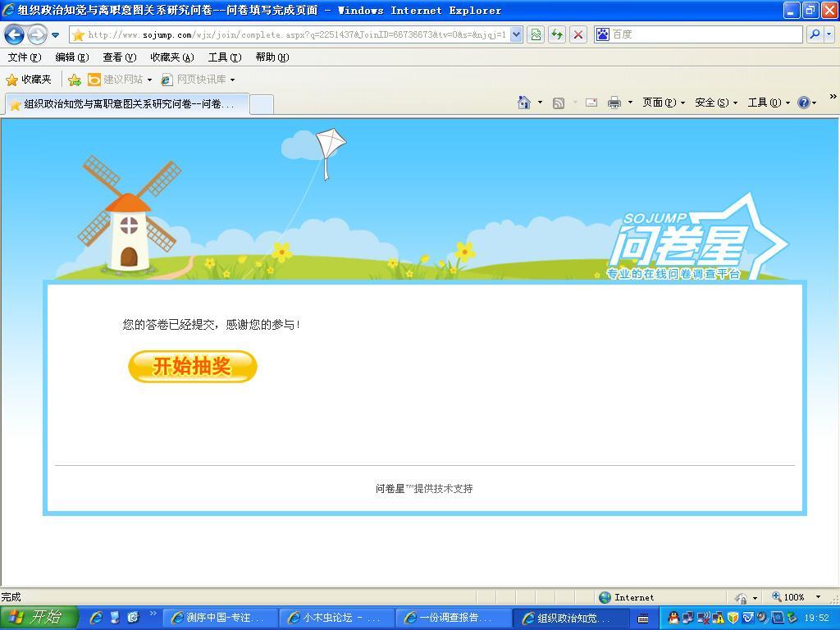This screenshot has width=840, height=630.
Task: Click the RSS feeds icon
Action: 558,103
